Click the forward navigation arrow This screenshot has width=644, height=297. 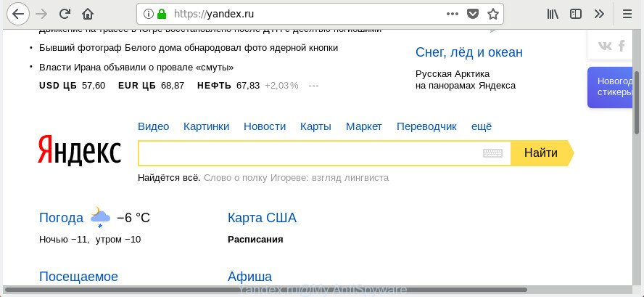click(x=41, y=14)
